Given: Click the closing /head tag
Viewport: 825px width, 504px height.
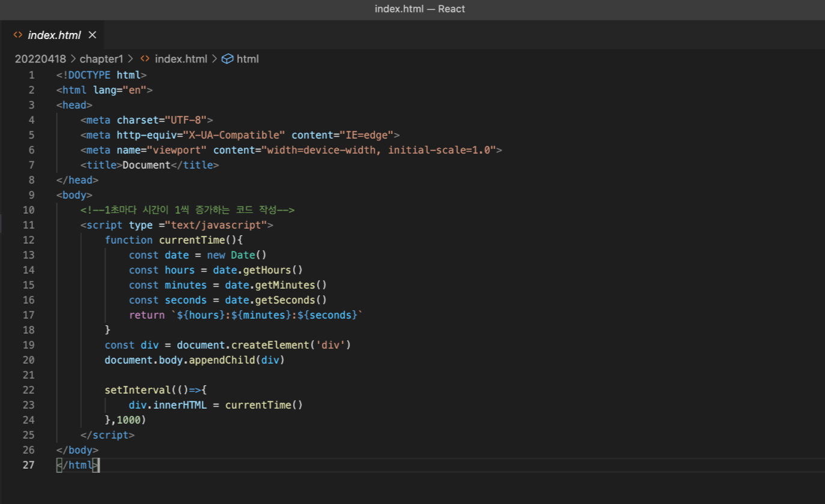Looking at the screenshot, I should [77, 180].
